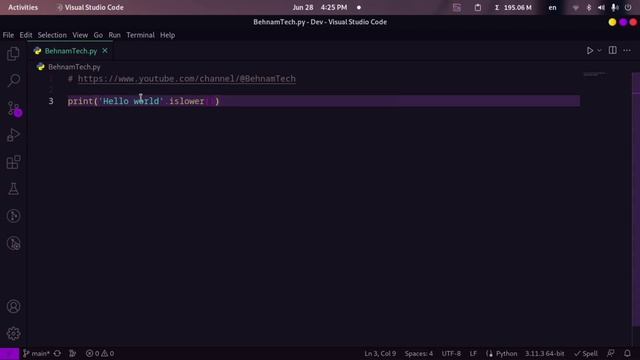Open Activities overview

point(23,7)
